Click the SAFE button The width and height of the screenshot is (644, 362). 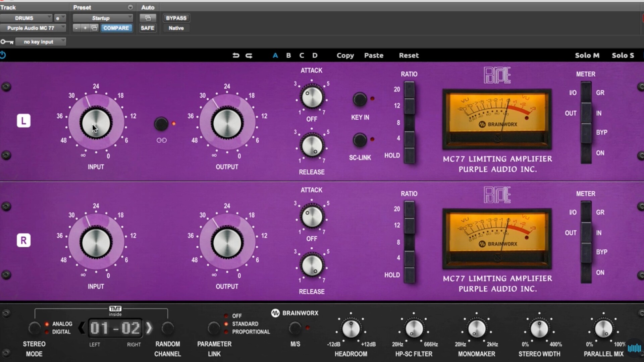[x=147, y=28]
